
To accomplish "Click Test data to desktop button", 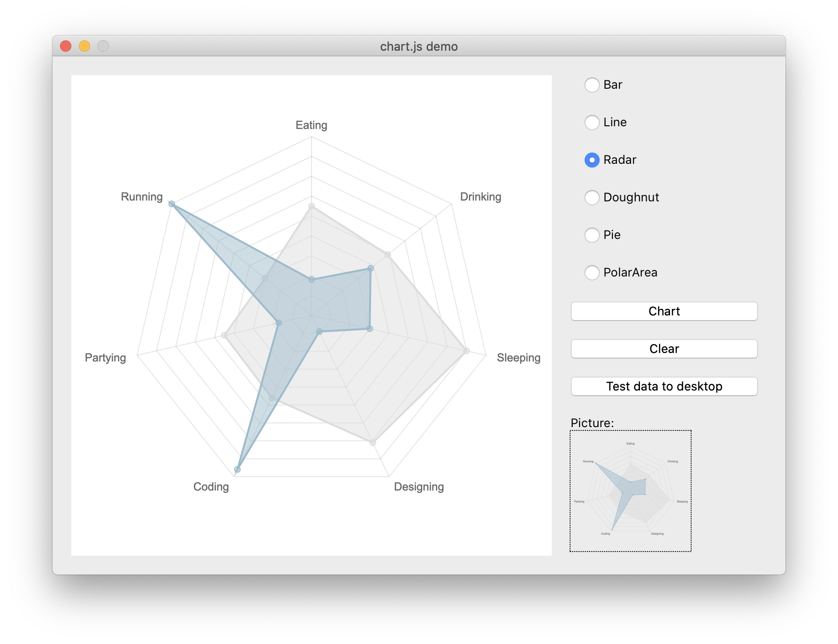I will [x=664, y=386].
